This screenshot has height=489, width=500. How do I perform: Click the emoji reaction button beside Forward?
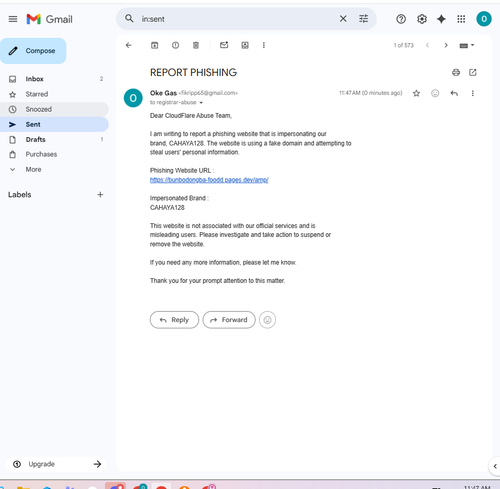tap(267, 320)
